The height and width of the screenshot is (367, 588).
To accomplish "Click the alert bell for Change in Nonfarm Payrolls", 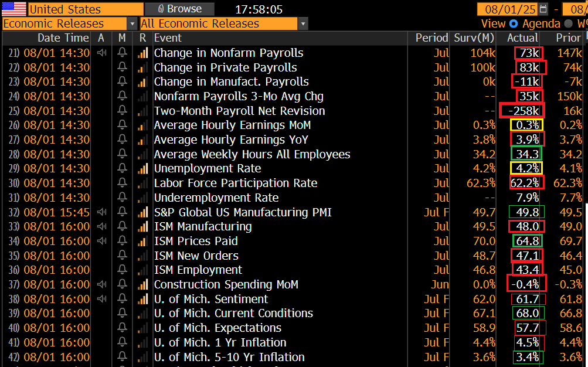I will (x=122, y=53).
